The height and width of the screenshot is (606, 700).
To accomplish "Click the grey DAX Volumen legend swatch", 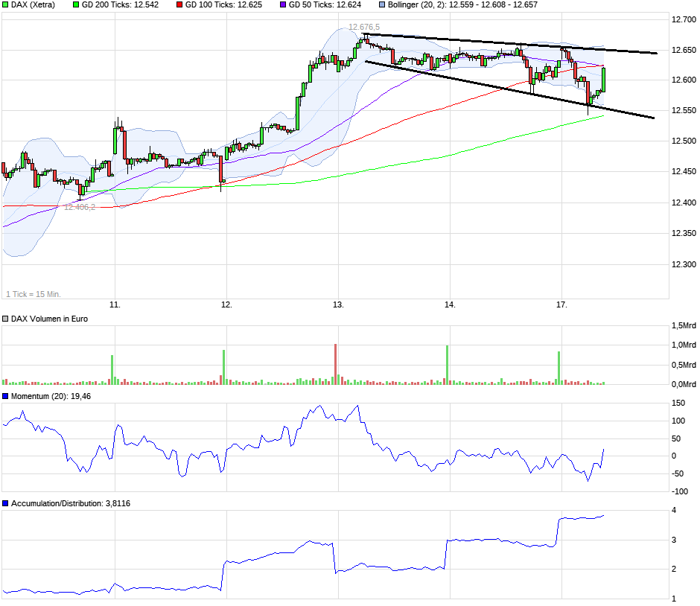I will pyautogui.click(x=5, y=319).
